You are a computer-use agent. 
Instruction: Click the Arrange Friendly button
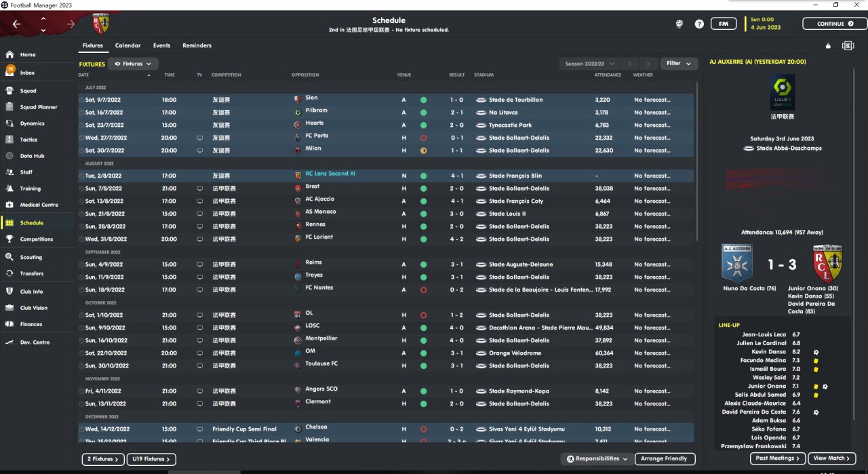(x=665, y=459)
